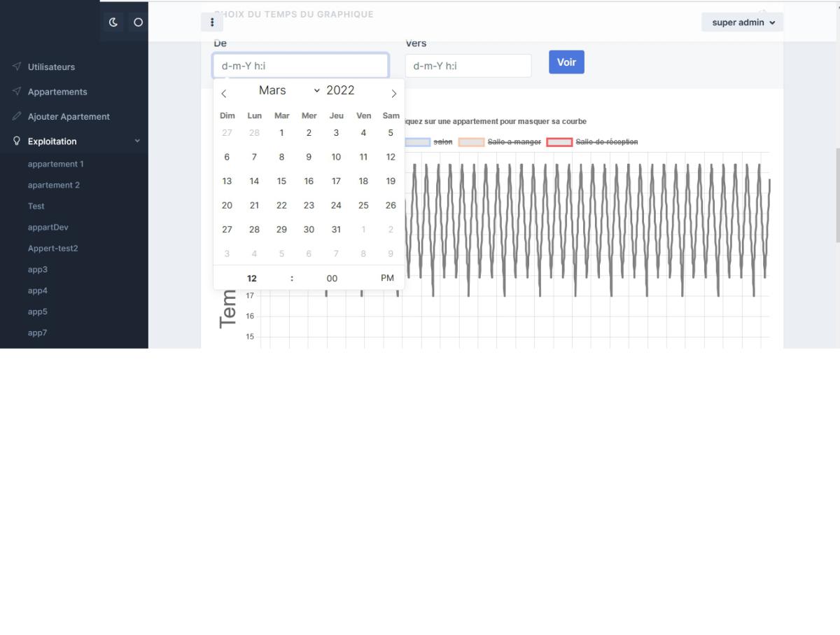Viewport: 840px width, 635px height.
Task: Pick March 9 in the calendar
Action: tap(309, 157)
